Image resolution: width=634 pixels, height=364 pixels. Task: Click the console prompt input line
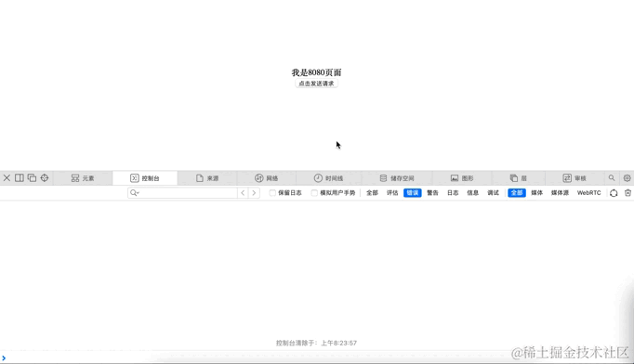click(317, 357)
